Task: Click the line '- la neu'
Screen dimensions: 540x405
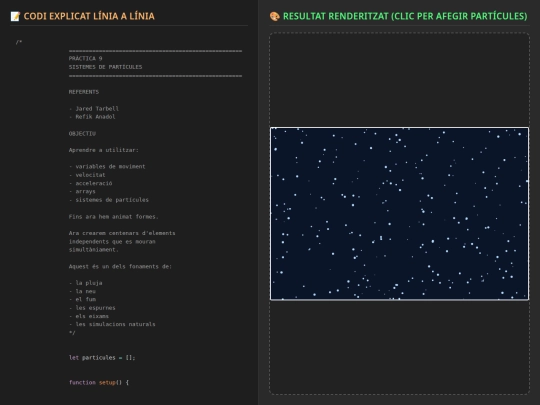Action: point(82,291)
